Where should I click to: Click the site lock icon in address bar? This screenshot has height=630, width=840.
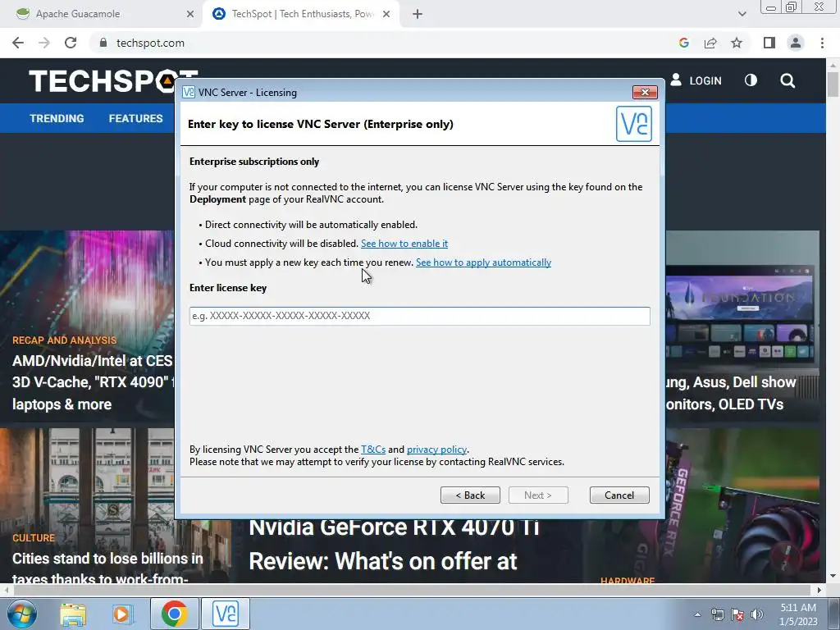coord(103,43)
